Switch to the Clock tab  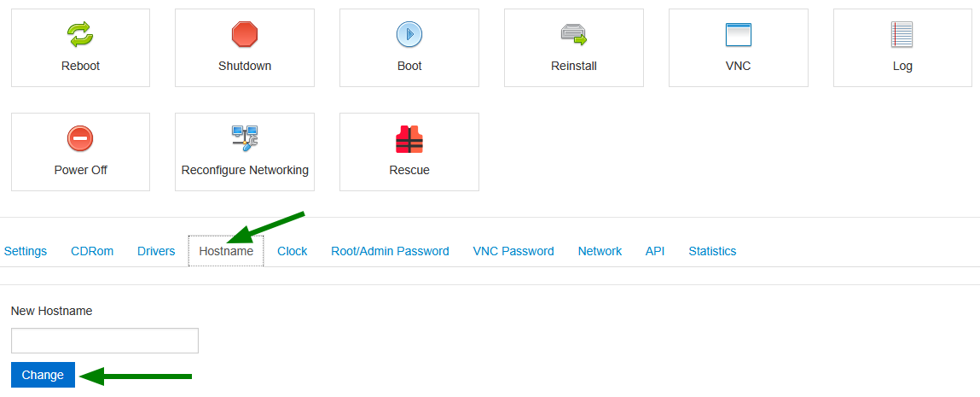click(x=293, y=251)
